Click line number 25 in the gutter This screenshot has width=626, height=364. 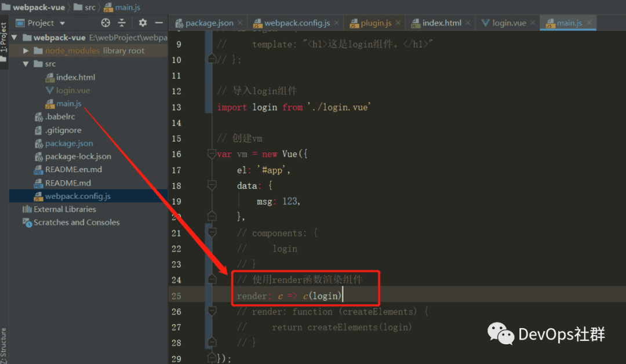coord(176,296)
